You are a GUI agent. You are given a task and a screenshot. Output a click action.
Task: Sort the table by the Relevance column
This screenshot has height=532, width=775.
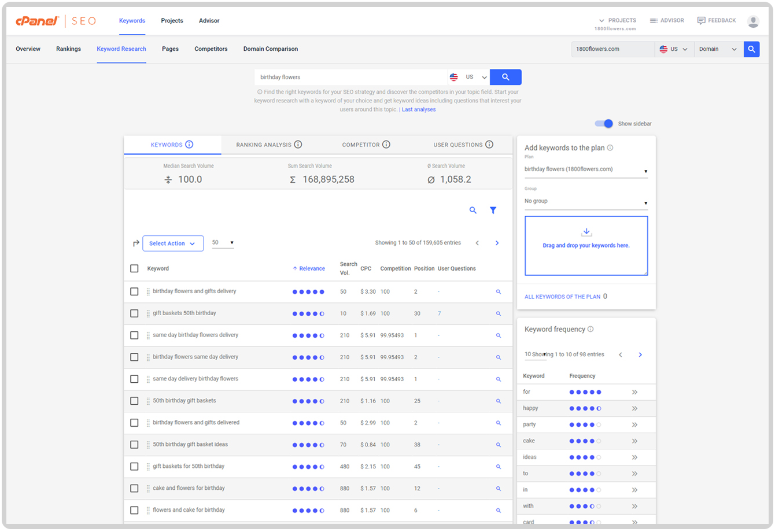[x=309, y=268]
